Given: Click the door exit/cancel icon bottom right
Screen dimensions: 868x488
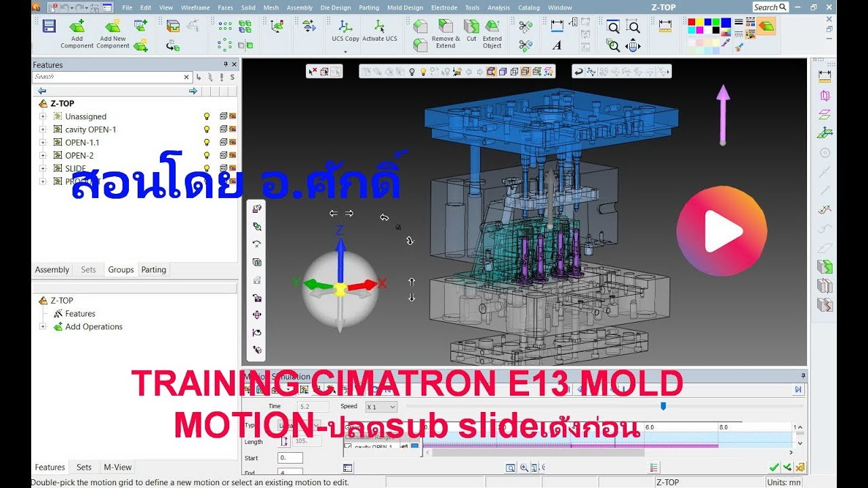Looking at the screenshot, I should (800, 467).
